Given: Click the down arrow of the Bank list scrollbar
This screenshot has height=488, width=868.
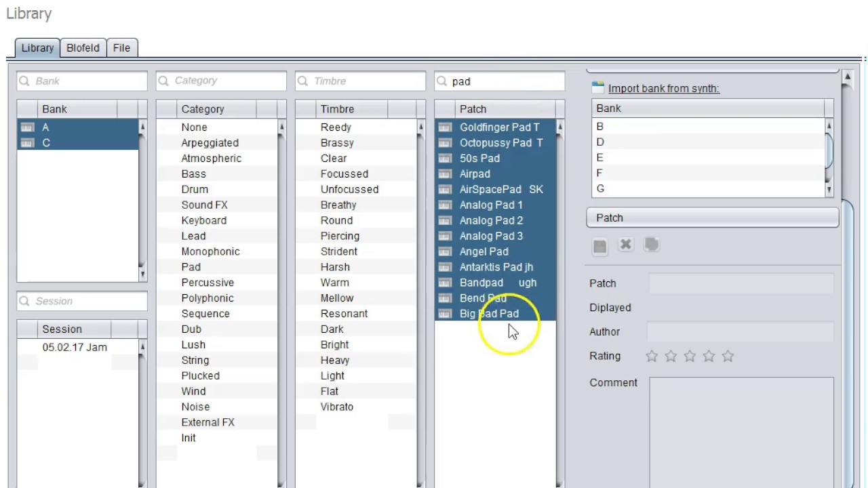Looking at the screenshot, I should [142, 274].
